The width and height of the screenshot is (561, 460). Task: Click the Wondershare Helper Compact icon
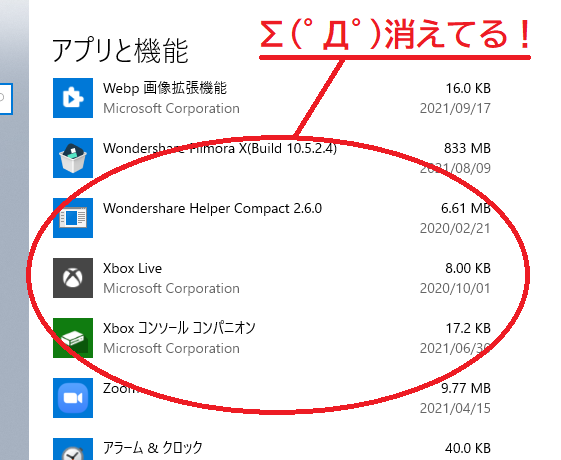tap(73, 218)
